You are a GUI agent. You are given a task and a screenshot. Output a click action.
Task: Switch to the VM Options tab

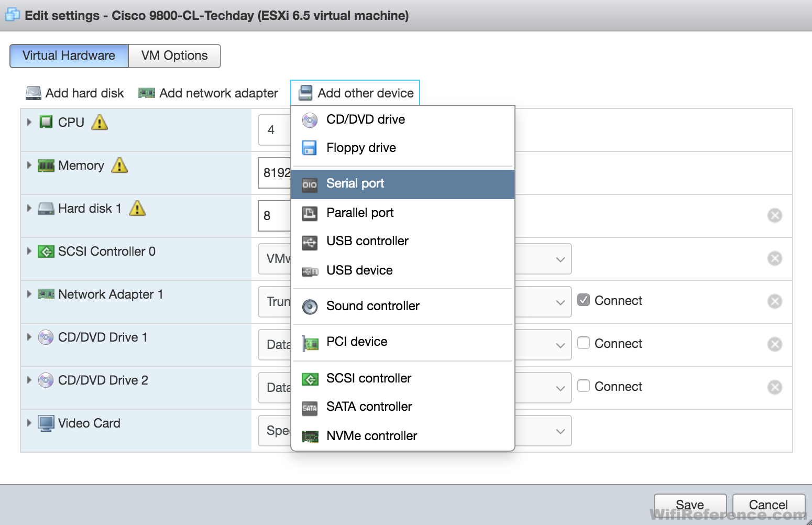(x=174, y=56)
